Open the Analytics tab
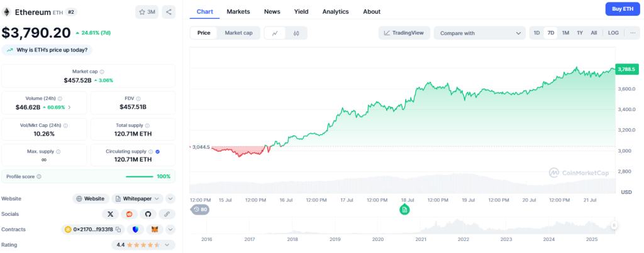Image resolution: width=644 pixels, height=253 pixels. pyautogui.click(x=336, y=11)
